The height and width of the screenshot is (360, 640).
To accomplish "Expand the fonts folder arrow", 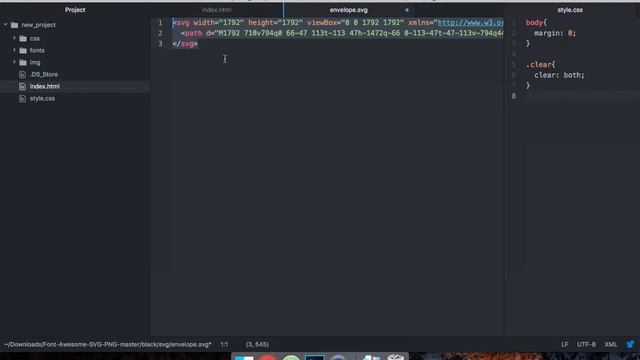I will [x=14, y=50].
